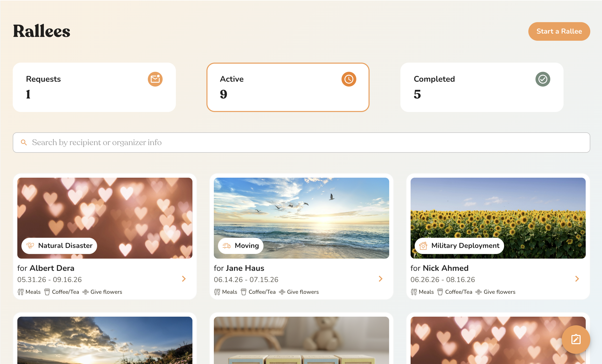Click date range 06.14.26 - 07.15.26
The width and height of the screenshot is (602, 364).
[x=246, y=279]
